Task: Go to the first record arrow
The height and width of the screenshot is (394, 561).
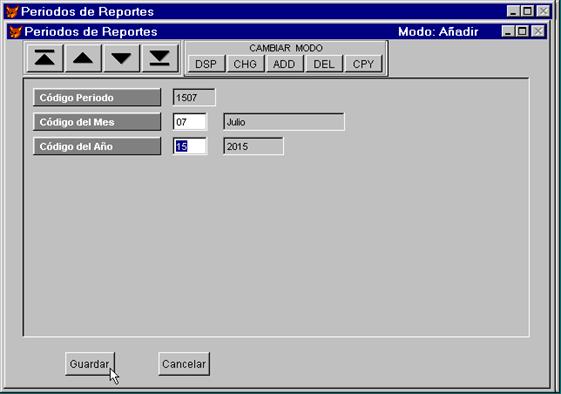Action: [45, 58]
